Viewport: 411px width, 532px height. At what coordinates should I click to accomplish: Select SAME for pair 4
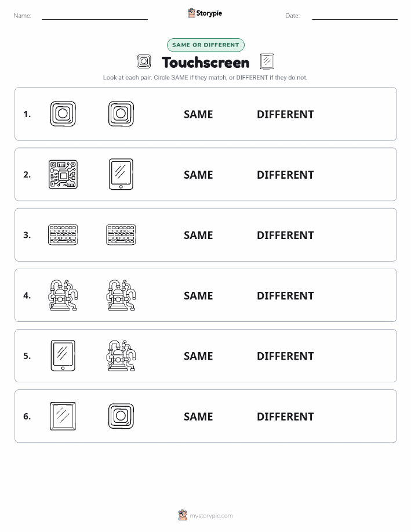(x=198, y=295)
